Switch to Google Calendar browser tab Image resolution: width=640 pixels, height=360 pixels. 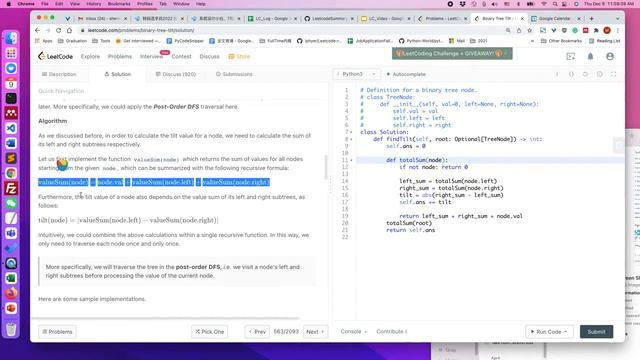556,18
